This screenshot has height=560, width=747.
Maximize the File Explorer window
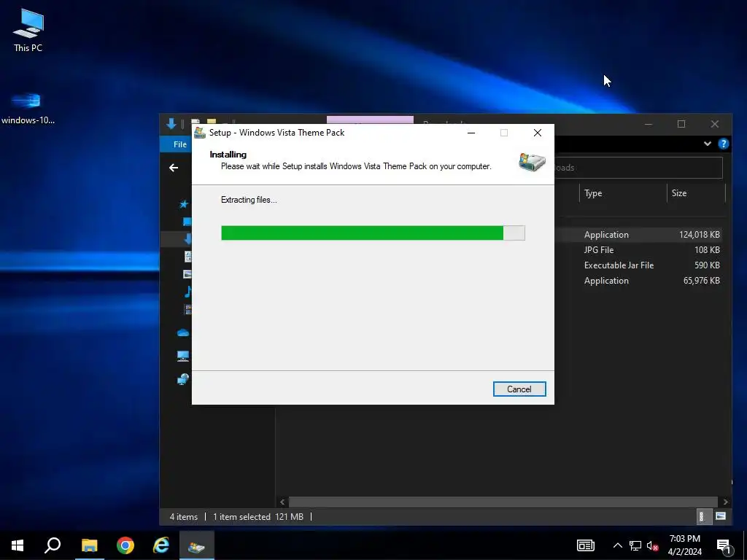coord(681,124)
